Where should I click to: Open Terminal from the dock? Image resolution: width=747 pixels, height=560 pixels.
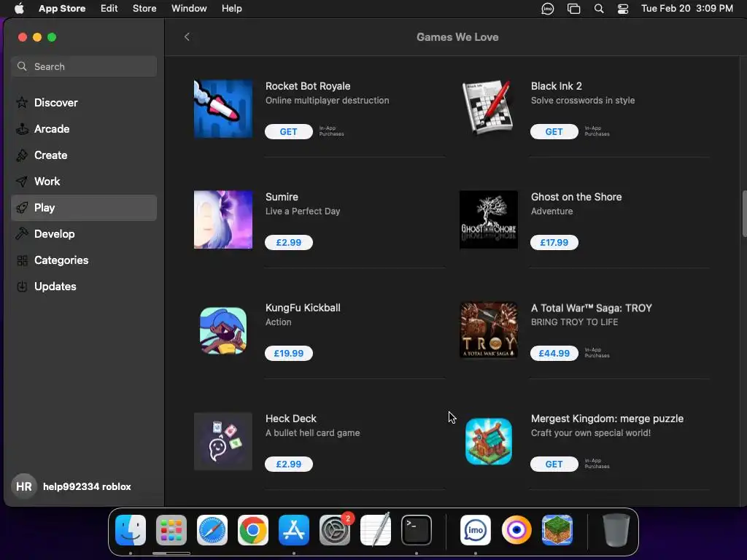[x=417, y=530]
